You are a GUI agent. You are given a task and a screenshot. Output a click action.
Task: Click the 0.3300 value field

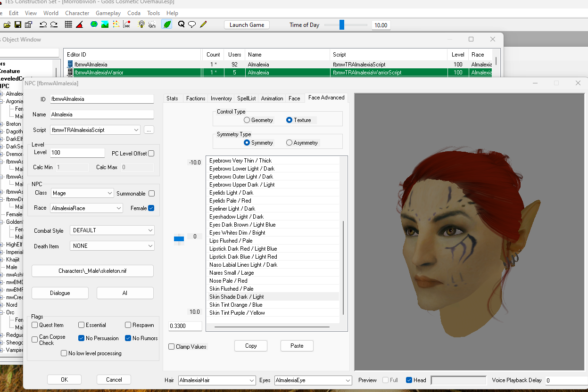click(x=185, y=326)
